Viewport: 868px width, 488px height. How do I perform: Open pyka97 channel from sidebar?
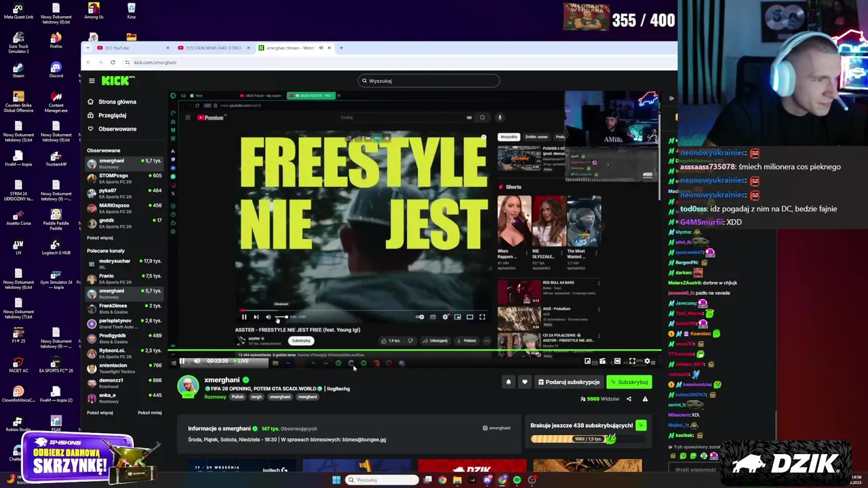124,193
